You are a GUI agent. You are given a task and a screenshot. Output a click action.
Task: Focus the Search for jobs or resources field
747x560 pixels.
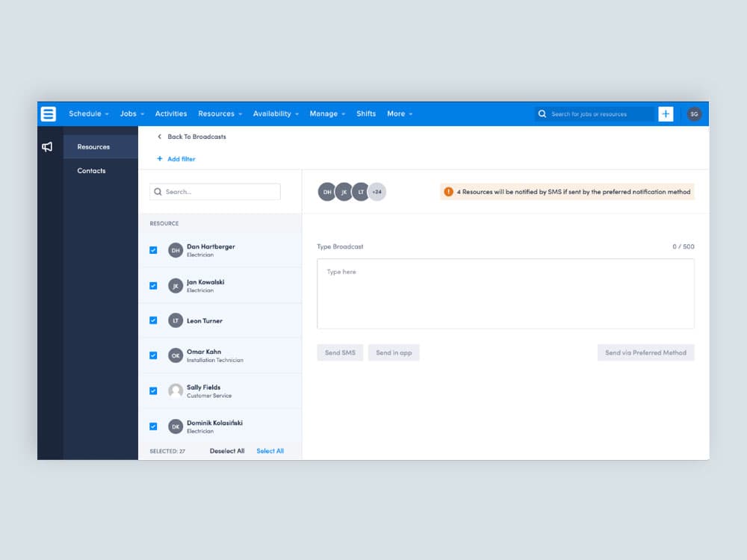595,113
